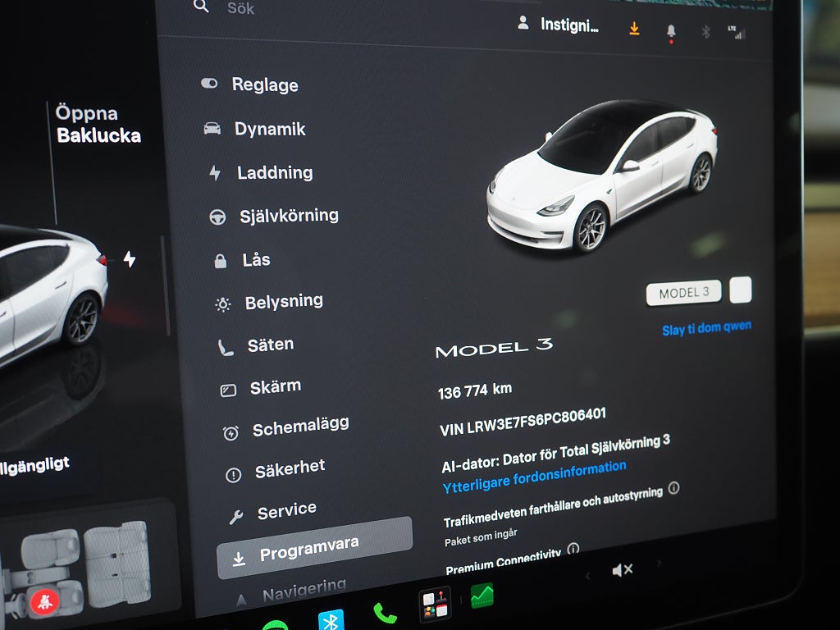Click the VIN LRW3E7FS6PC806401 text
This screenshot has height=630, width=840.
[x=523, y=422]
